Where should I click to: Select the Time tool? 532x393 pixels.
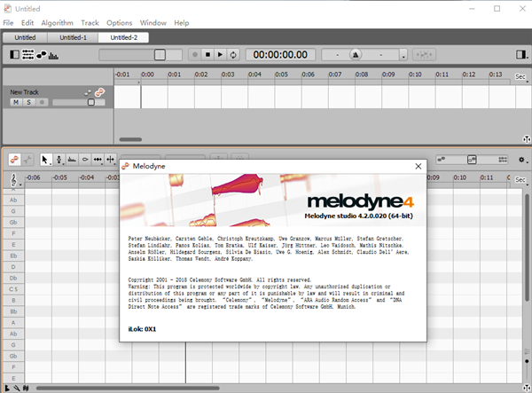[x=98, y=160]
